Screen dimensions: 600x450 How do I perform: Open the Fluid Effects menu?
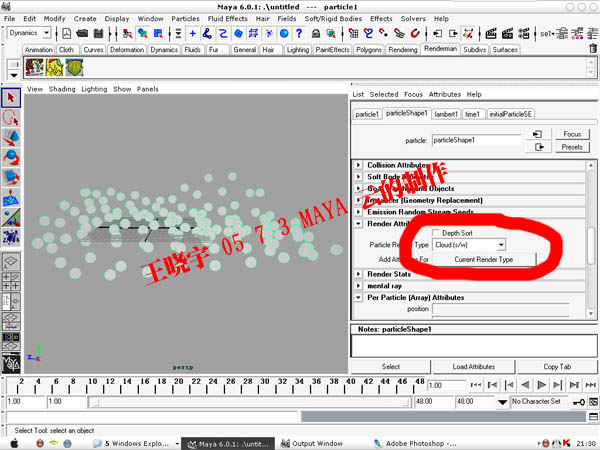coord(228,19)
